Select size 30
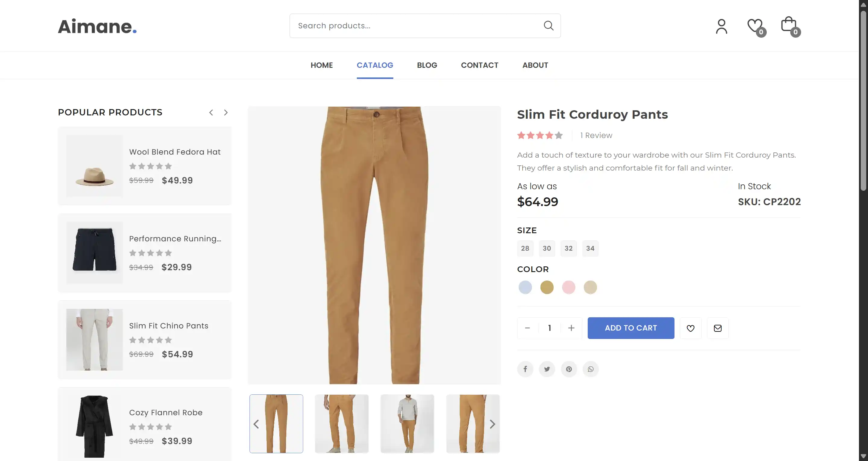 tap(546, 248)
